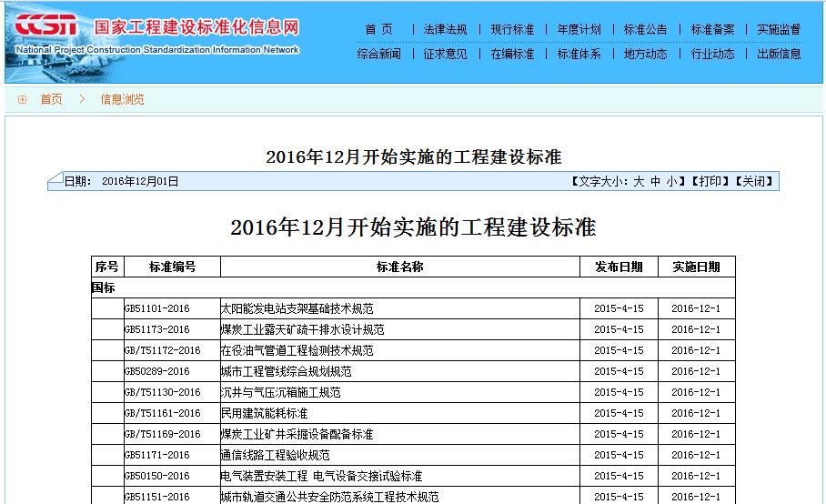The height and width of the screenshot is (504, 826).
Task: Click the 实施日期 column header
Action: pos(697,267)
